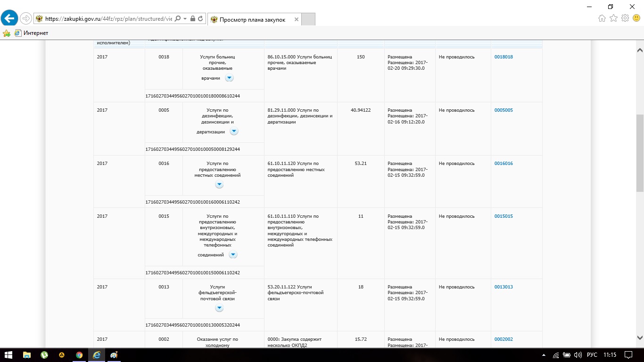Click the address bar search magnifier icon
This screenshot has width=644, height=362.
[178, 19]
